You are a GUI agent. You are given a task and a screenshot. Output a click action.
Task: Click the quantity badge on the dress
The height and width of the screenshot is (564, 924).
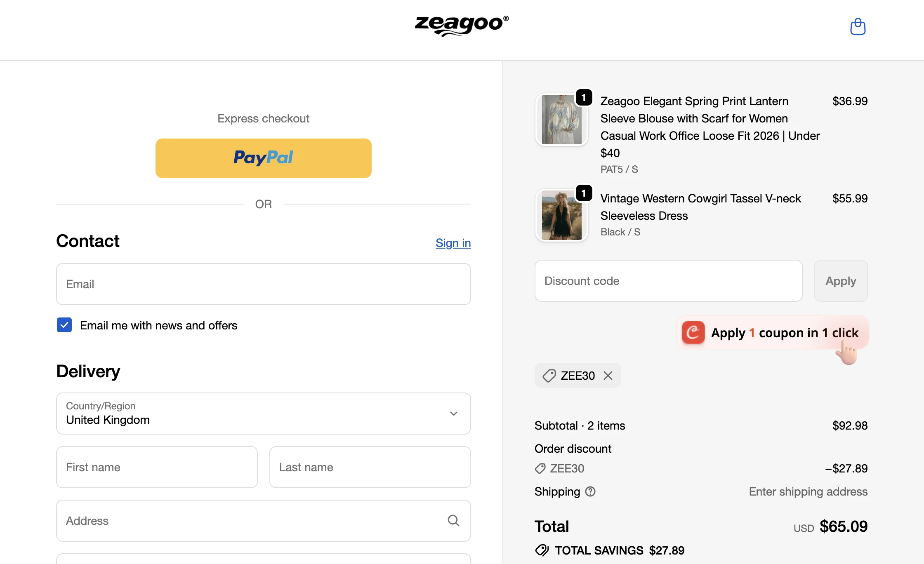click(584, 193)
